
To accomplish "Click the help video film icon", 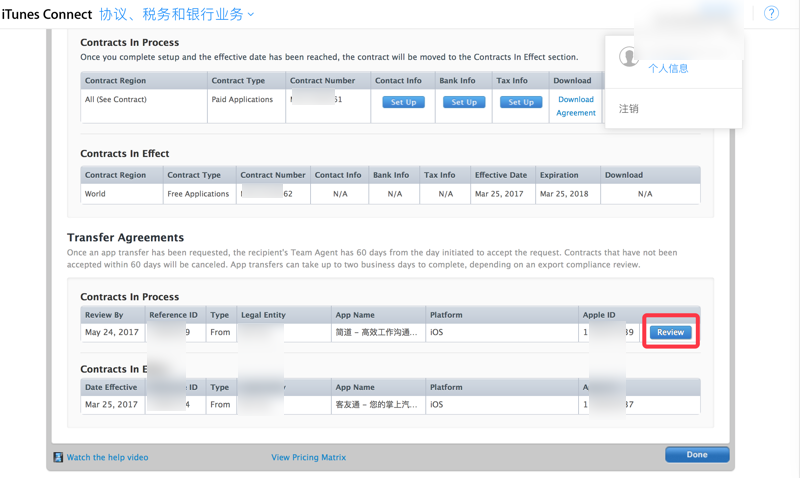I will tap(58, 457).
